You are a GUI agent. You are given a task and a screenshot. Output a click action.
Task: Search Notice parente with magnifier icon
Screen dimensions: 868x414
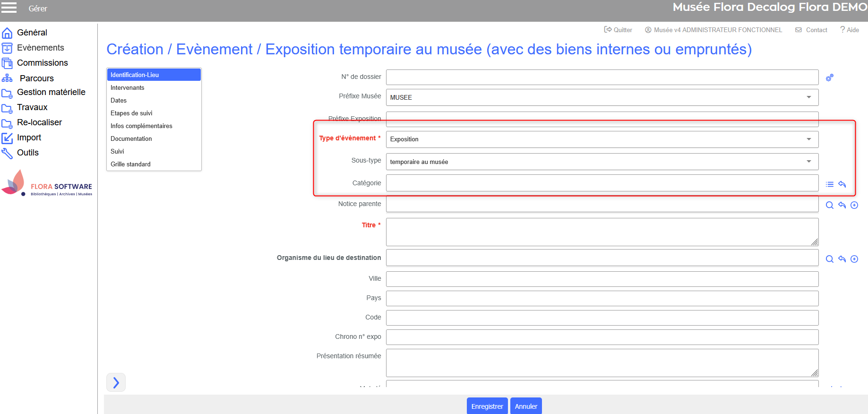829,205
